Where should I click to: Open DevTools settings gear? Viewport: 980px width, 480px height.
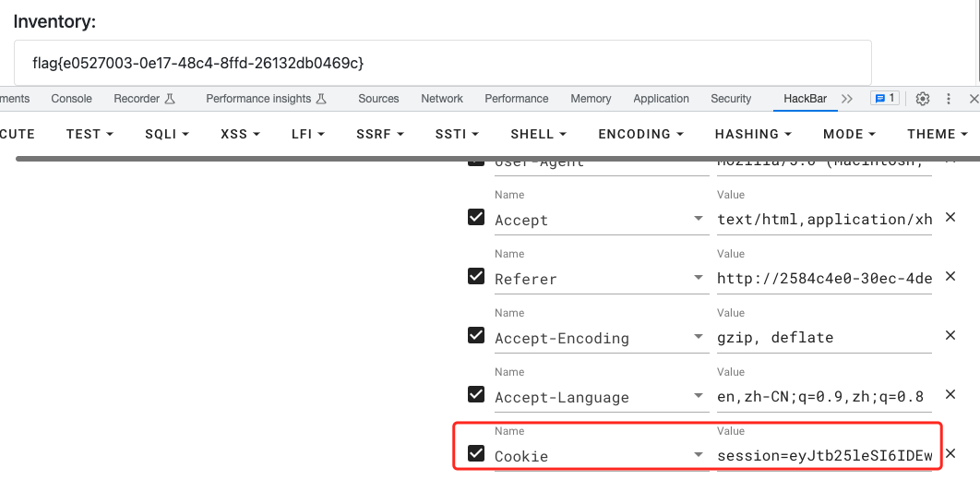click(922, 99)
